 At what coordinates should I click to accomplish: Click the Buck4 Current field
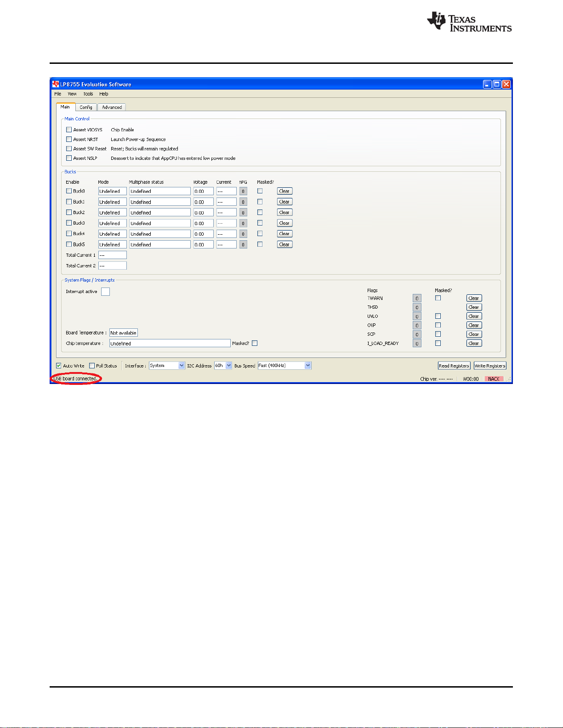(227, 234)
